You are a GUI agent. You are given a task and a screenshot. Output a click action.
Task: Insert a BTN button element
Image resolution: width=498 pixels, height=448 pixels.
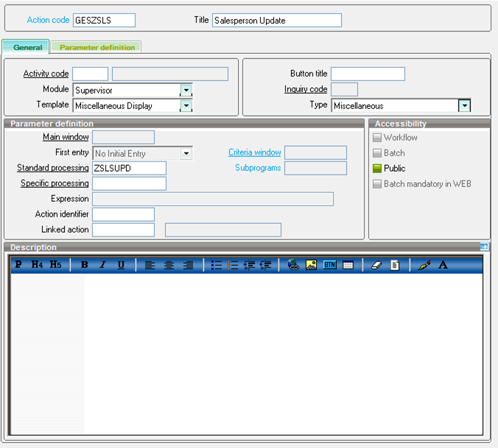329,265
